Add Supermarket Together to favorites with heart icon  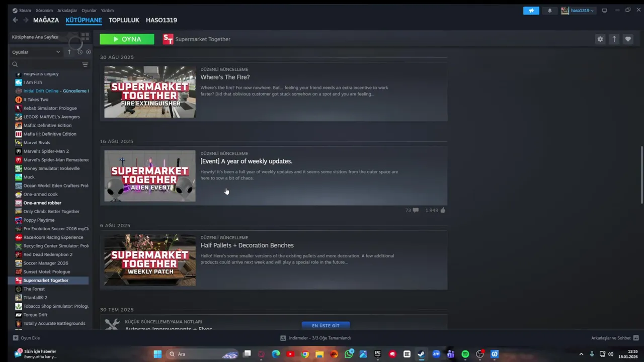point(628,39)
